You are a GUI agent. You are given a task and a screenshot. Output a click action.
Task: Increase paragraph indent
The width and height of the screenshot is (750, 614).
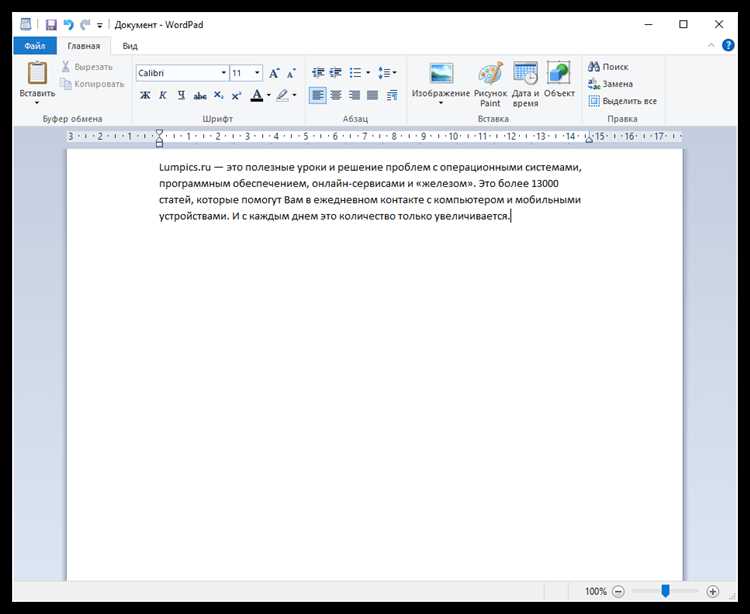tap(336, 73)
